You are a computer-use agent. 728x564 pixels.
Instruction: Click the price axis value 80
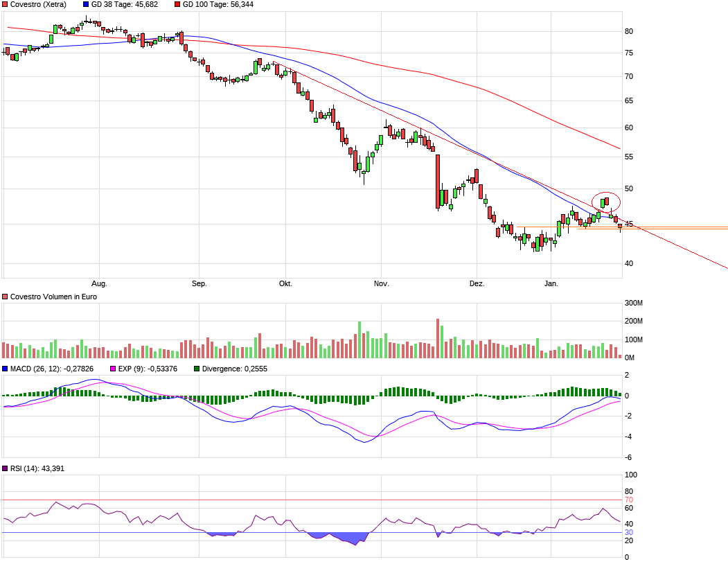629,32
